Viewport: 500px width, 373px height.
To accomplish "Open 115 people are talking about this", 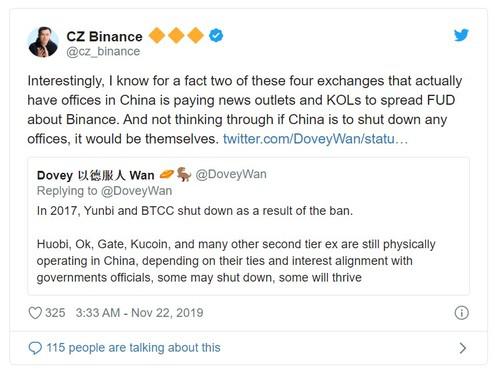I will [x=133, y=348].
